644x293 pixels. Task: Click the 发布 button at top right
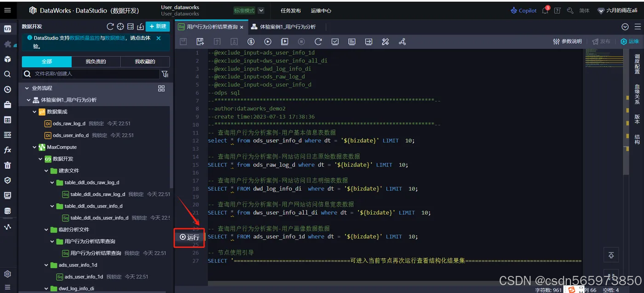click(x=602, y=41)
